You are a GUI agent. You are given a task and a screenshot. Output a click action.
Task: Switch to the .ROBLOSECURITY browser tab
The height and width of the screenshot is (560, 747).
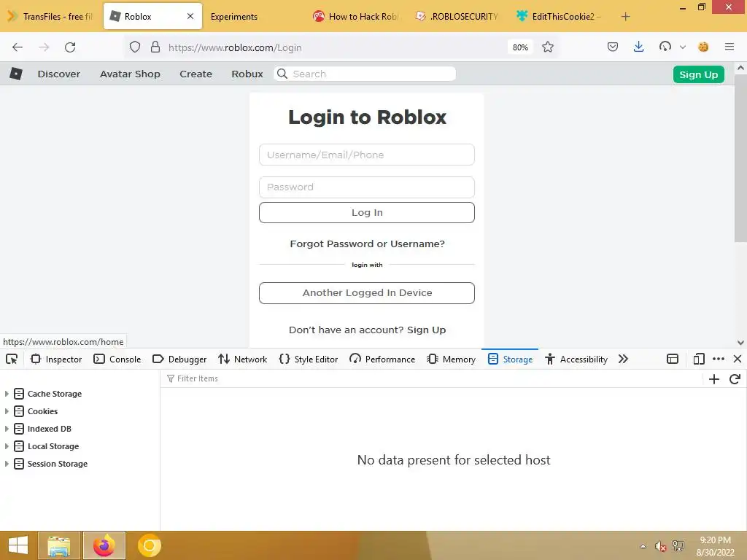coord(457,17)
